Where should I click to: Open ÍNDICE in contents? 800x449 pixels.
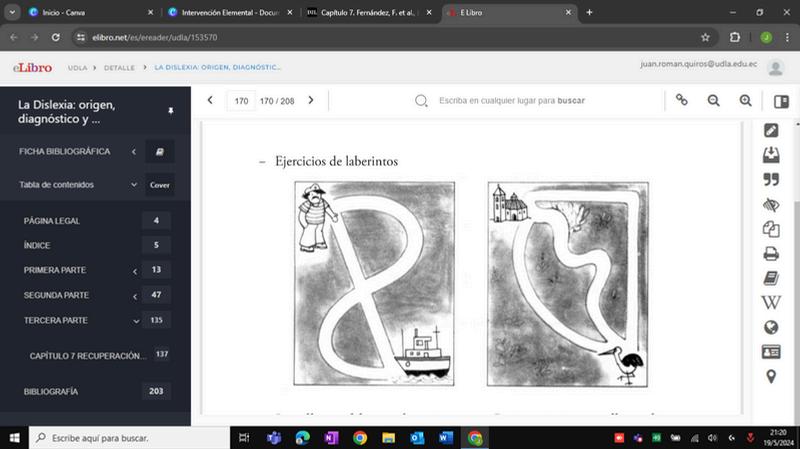click(x=37, y=245)
